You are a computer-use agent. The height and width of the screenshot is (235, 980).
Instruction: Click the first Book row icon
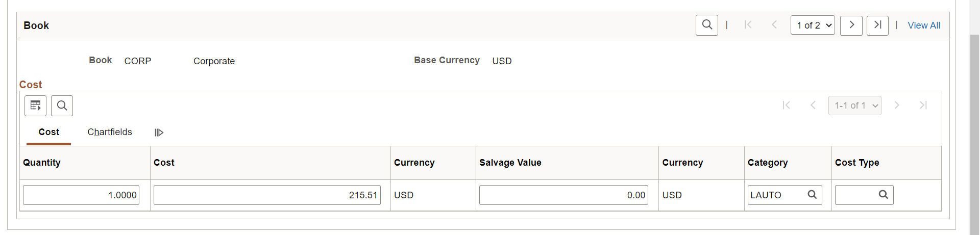[748, 25]
